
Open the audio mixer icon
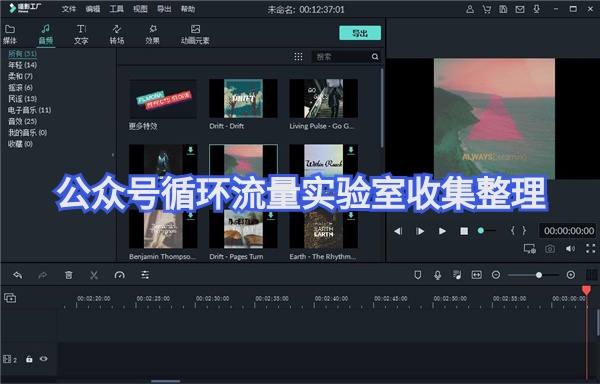pos(457,275)
